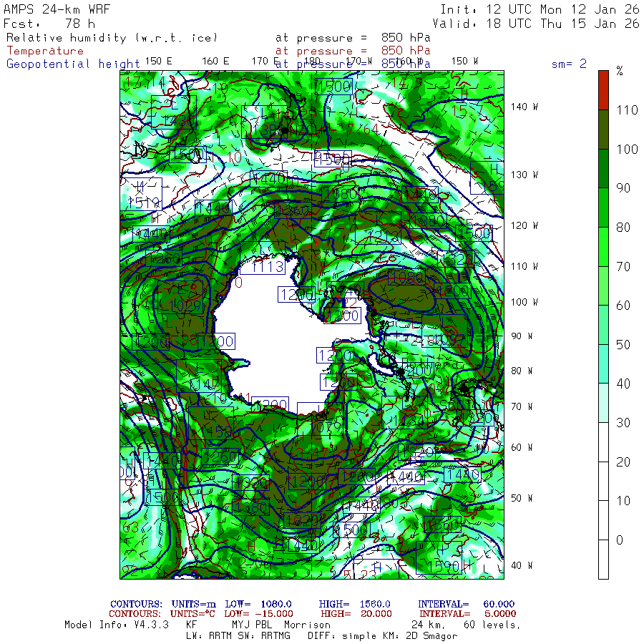Click the '90 W' longitude label
Viewport: 644px width, 644px height.
522,336
